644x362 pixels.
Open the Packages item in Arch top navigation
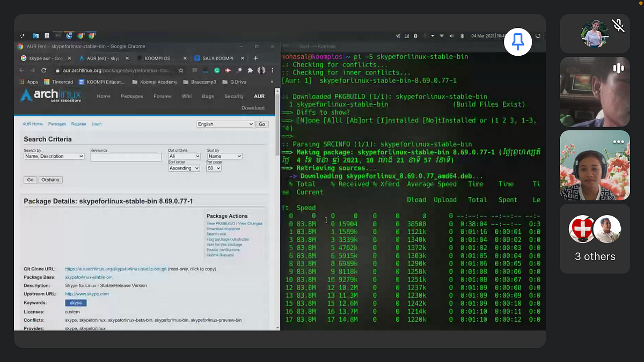pos(132,97)
